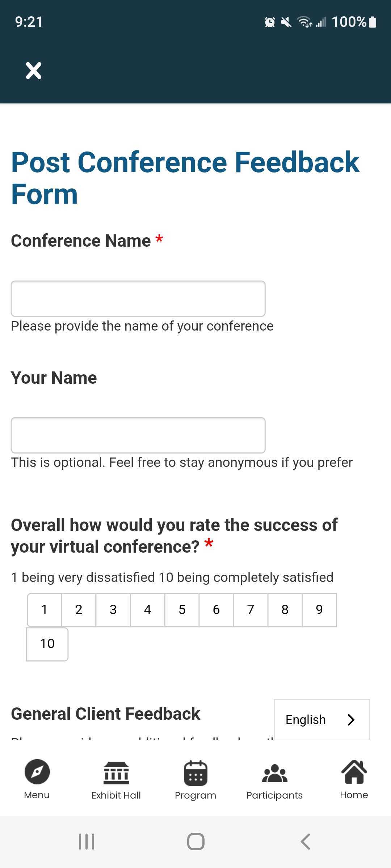Image resolution: width=391 pixels, height=868 pixels.
Task: Pick rating 3 on the scale
Action: pos(113,610)
